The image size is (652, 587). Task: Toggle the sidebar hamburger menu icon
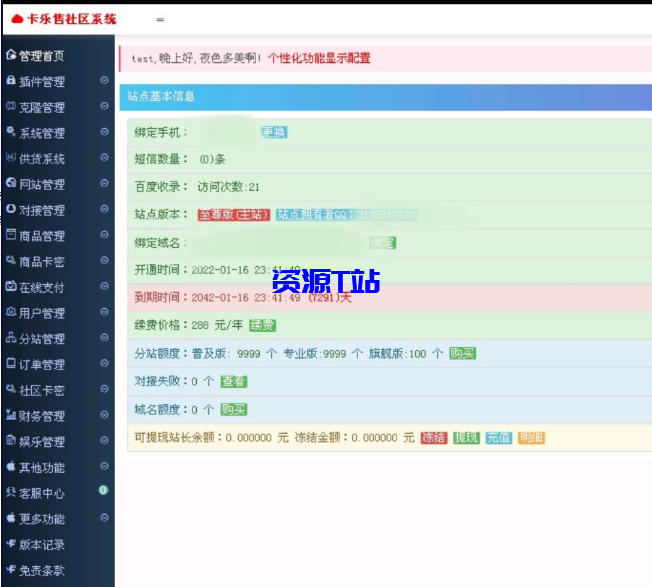coord(160,20)
